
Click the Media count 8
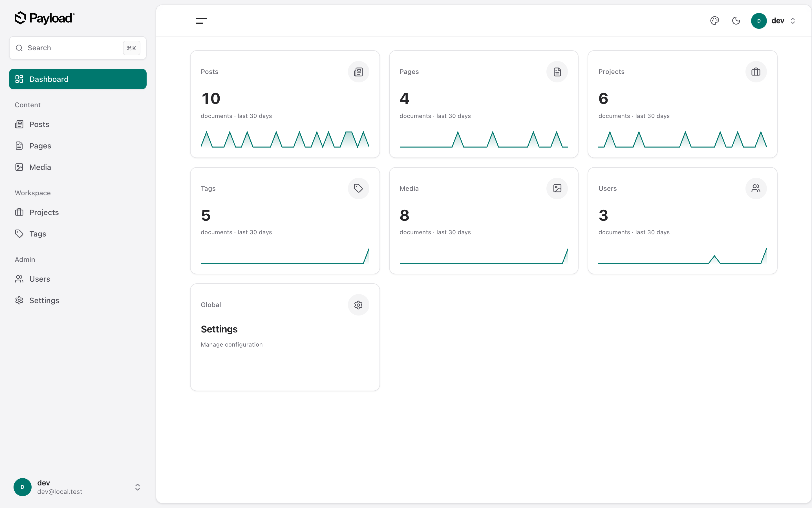tap(404, 215)
